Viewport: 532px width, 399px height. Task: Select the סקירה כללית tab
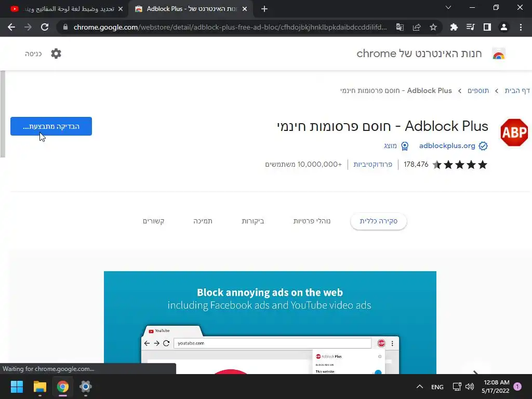point(378,221)
